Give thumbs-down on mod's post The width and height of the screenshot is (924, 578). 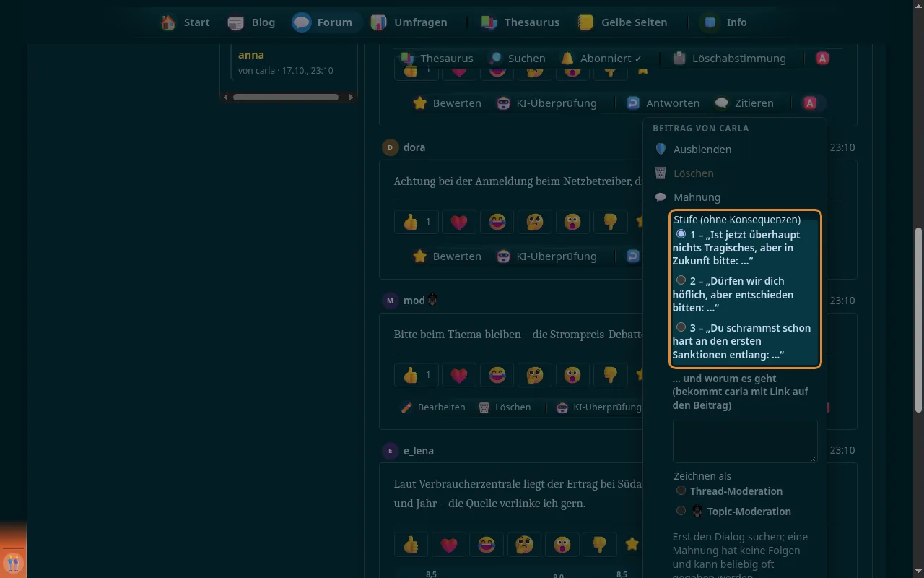pos(610,375)
